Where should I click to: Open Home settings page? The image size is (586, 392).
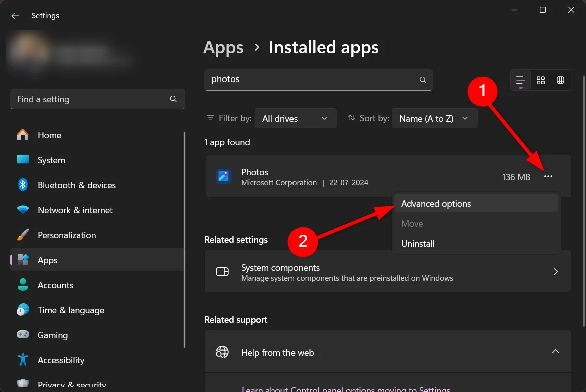[x=97, y=135]
